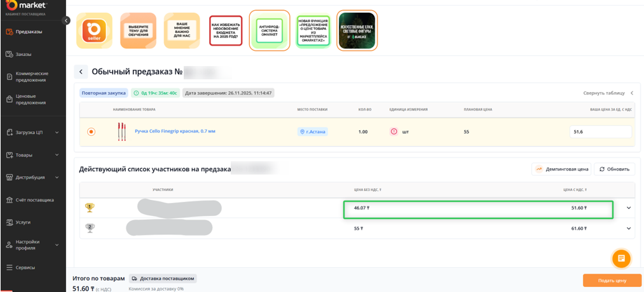Image resolution: width=644 pixels, height=292 pixels.
Task: Click the price input field showing 51.6
Action: coord(600,131)
